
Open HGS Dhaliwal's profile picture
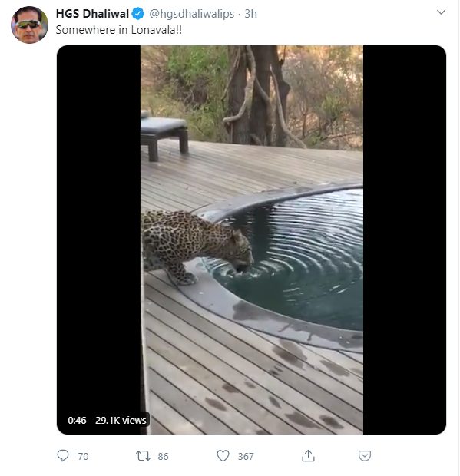pyautogui.click(x=29, y=25)
